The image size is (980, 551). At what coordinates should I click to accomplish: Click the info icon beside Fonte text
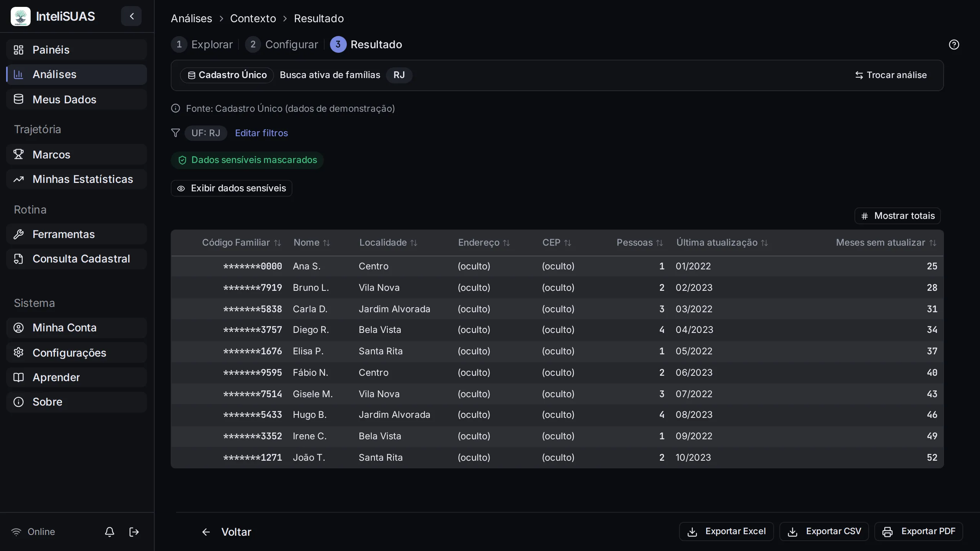click(x=175, y=108)
